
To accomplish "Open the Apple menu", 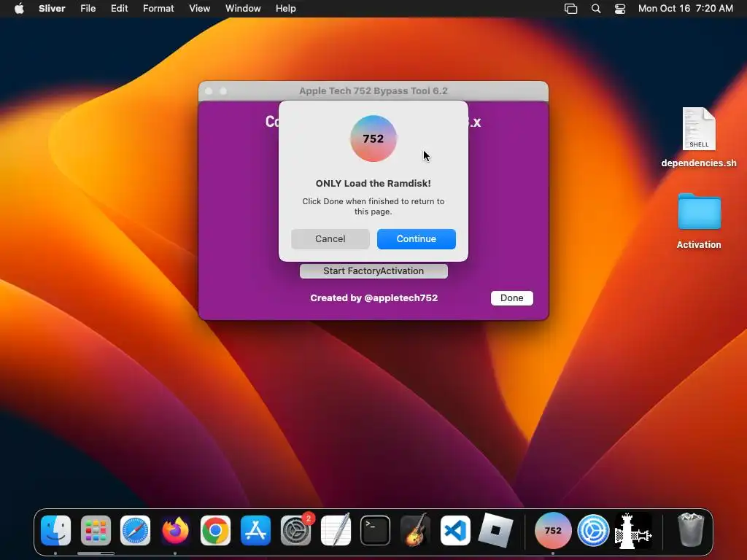I will pos(19,9).
